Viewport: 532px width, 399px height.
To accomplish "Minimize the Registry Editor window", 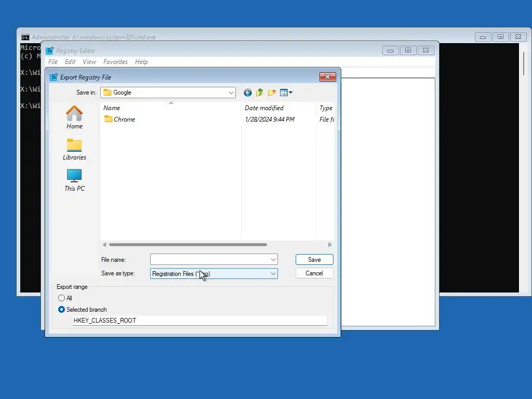I will point(391,50).
